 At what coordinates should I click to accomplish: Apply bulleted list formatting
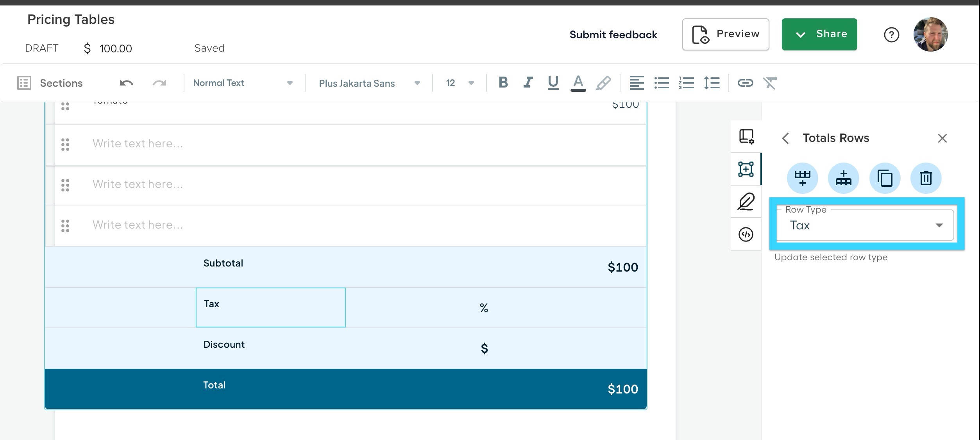pyautogui.click(x=662, y=83)
